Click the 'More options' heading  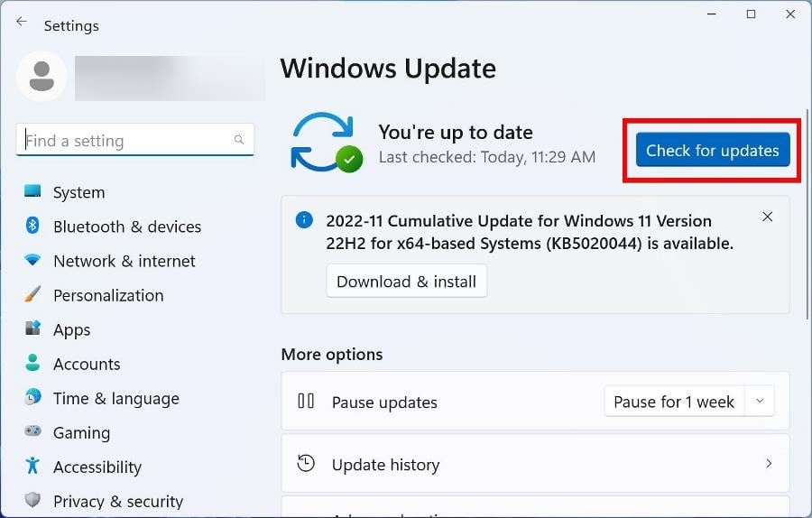click(x=332, y=355)
